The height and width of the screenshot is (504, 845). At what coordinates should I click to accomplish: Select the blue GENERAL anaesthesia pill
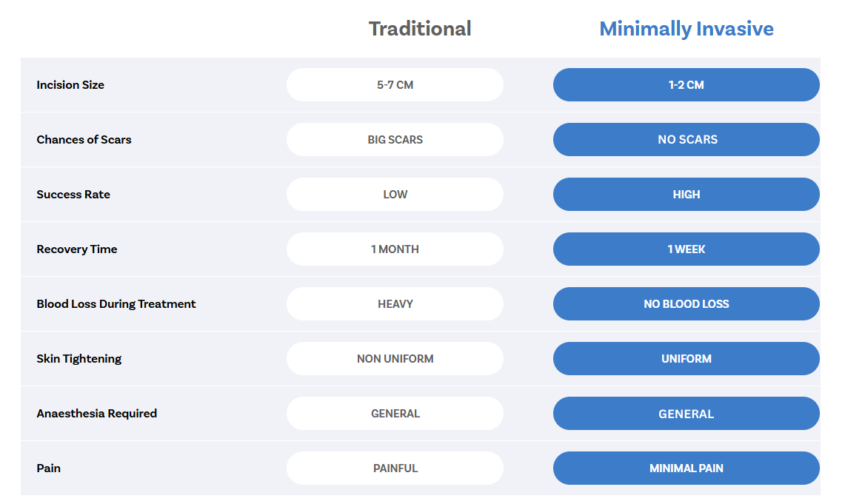click(686, 414)
